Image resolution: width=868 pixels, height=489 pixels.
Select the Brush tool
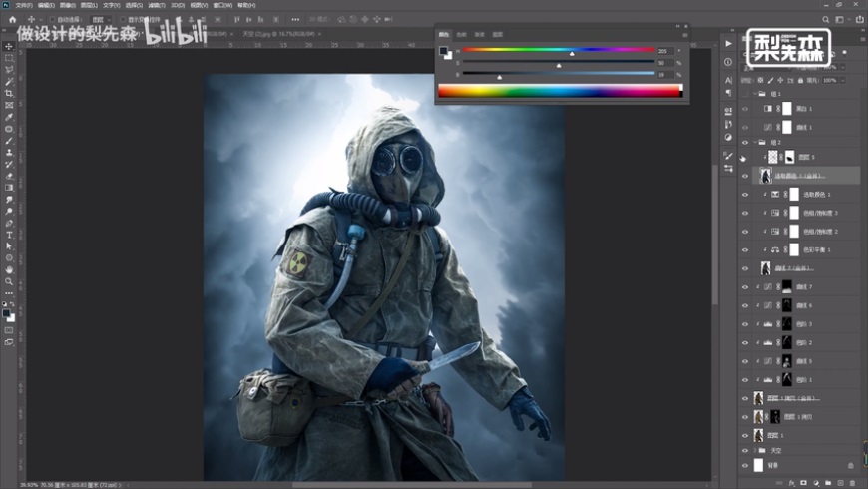point(9,140)
